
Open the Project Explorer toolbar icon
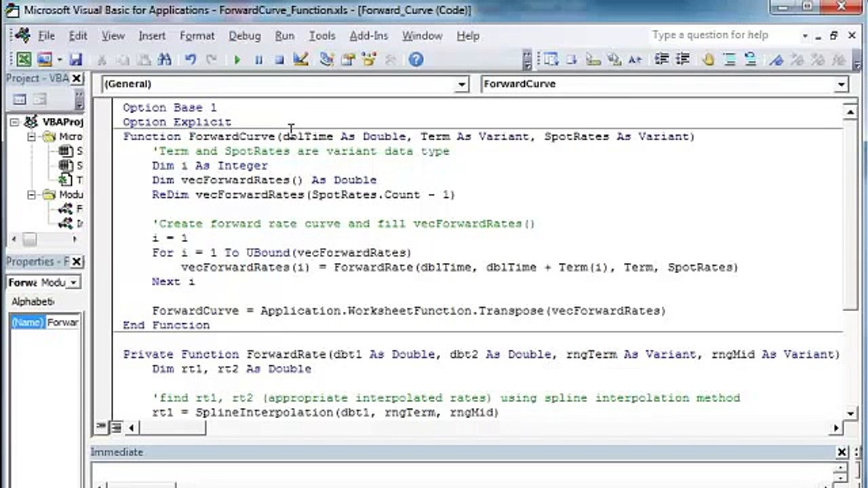(x=327, y=60)
